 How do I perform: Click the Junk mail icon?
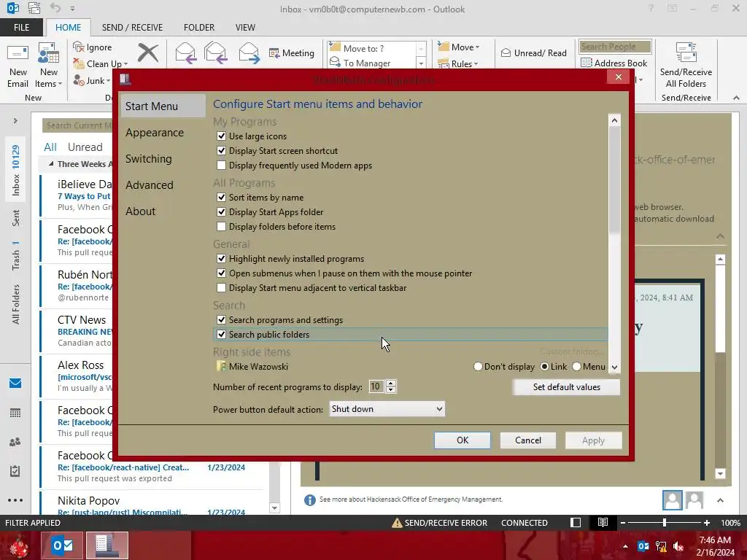tap(79, 80)
